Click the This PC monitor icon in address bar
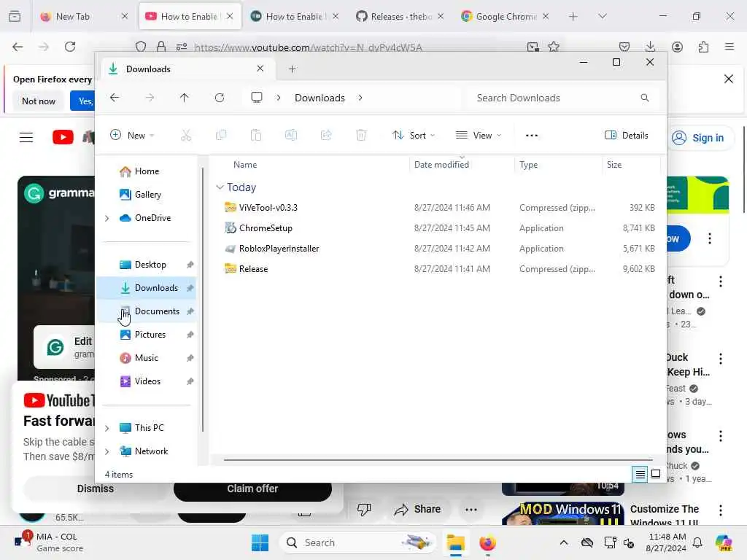Screen dimensions: 747x560 [257, 98]
